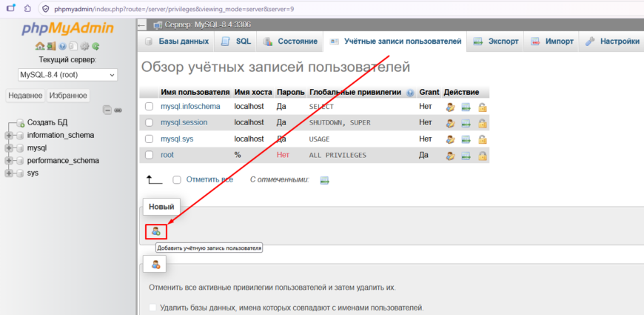Edit privileges icon for mysql.session row

451,123
